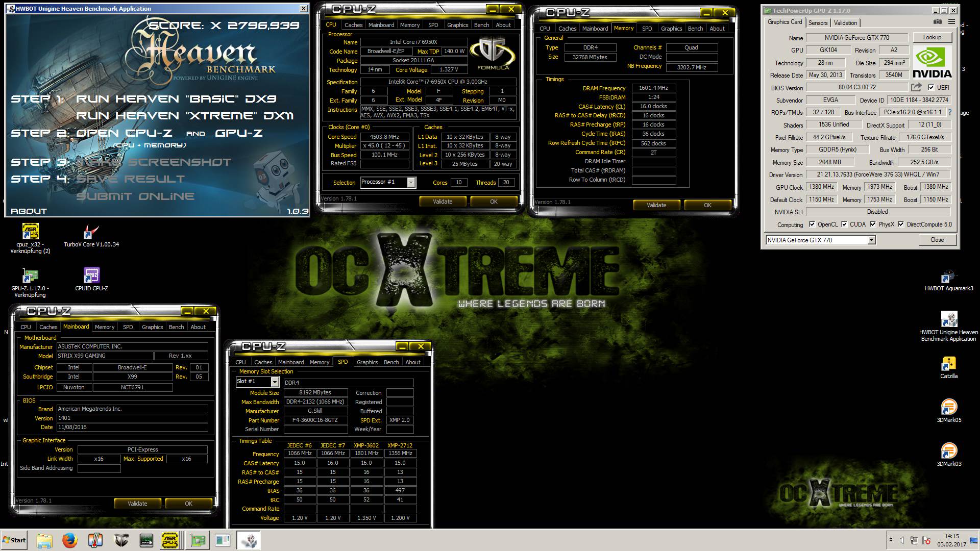Viewport: 980px width, 551px height.
Task: Toggle the DirectCompute 5.0 checkbox
Action: coord(901,224)
